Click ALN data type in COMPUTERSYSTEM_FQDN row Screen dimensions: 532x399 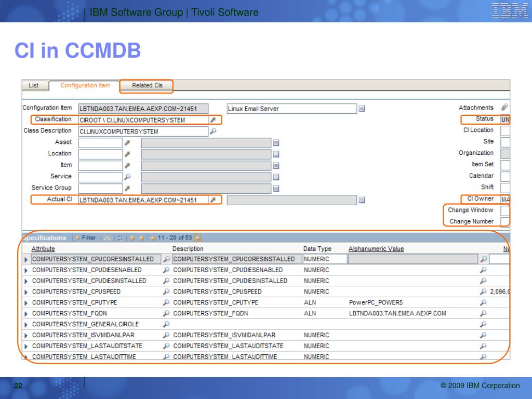coord(310,313)
